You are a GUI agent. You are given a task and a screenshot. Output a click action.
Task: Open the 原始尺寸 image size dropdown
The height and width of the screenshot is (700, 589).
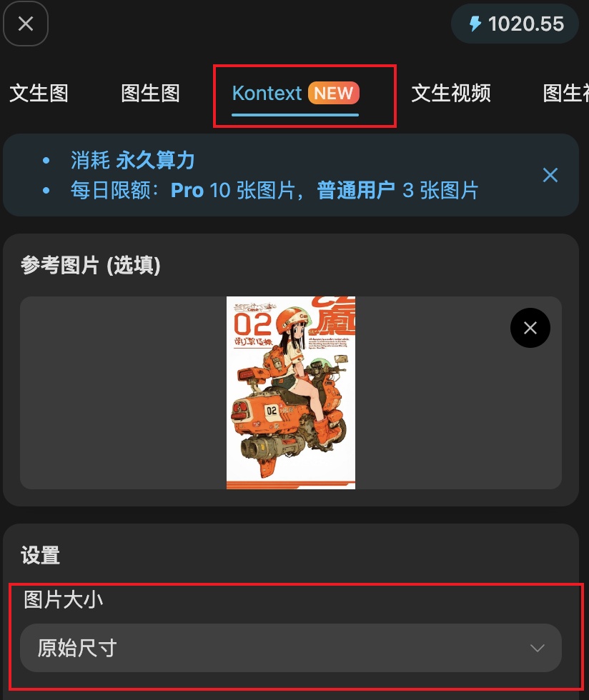(x=291, y=648)
